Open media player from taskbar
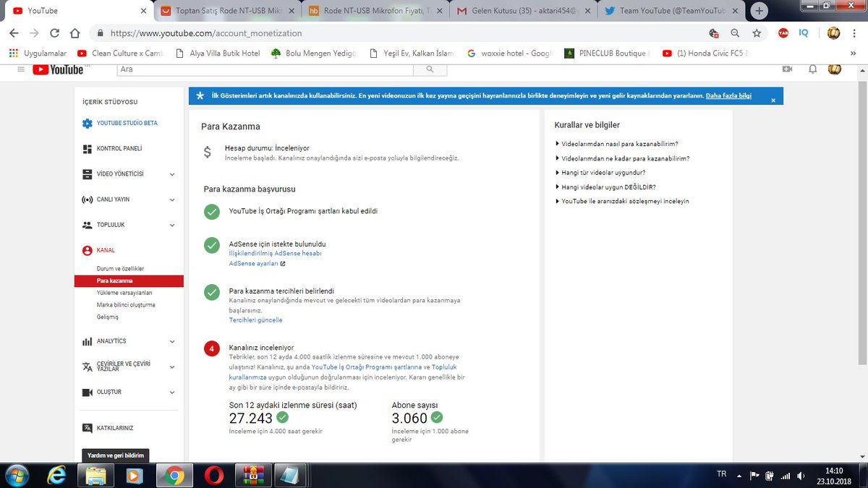Viewport: 868px width, 488px height. [x=135, y=475]
